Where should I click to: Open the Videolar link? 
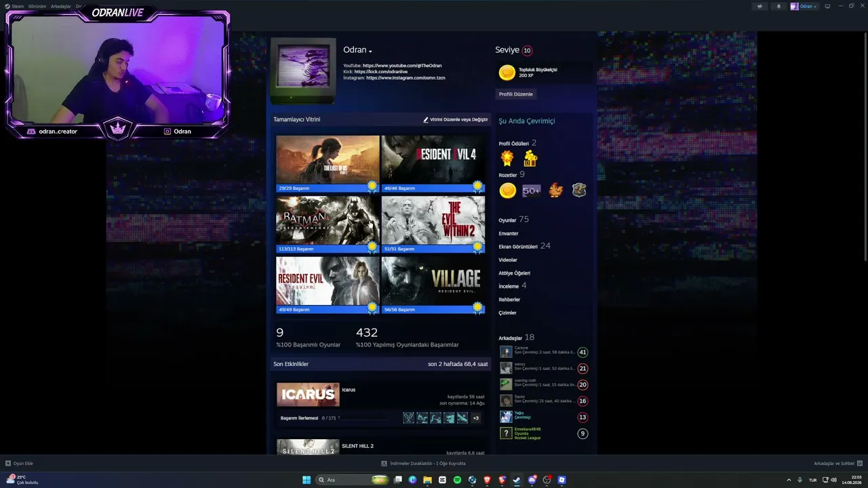(x=508, y=260)
